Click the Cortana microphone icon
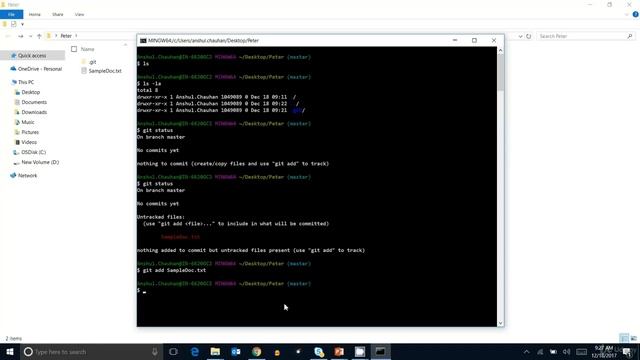640x360 pixels. coord(155,351)
